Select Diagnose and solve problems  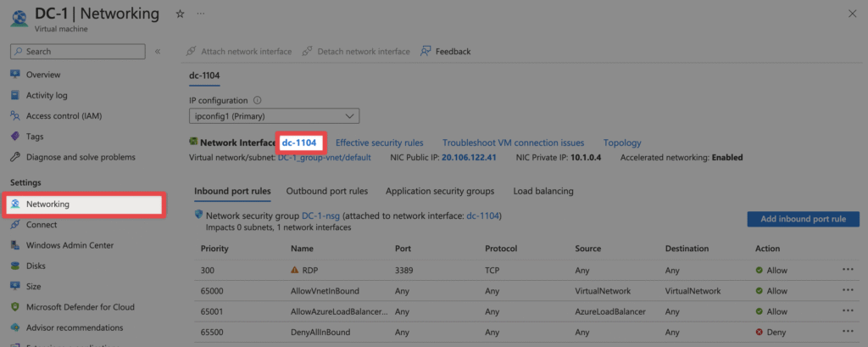pos(81,157)
